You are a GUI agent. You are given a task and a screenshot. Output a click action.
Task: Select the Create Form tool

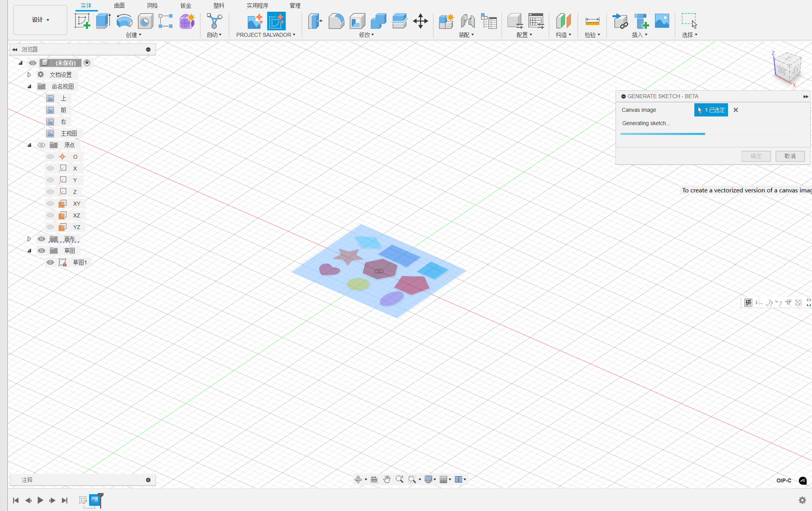tap(187, 21)
